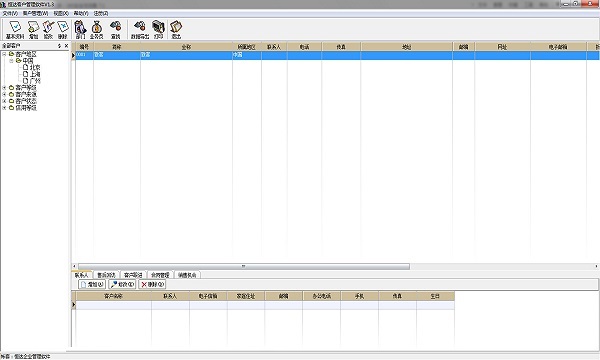Click the 删除 delete button in contacts pane
600x360 pixels.
152,285
